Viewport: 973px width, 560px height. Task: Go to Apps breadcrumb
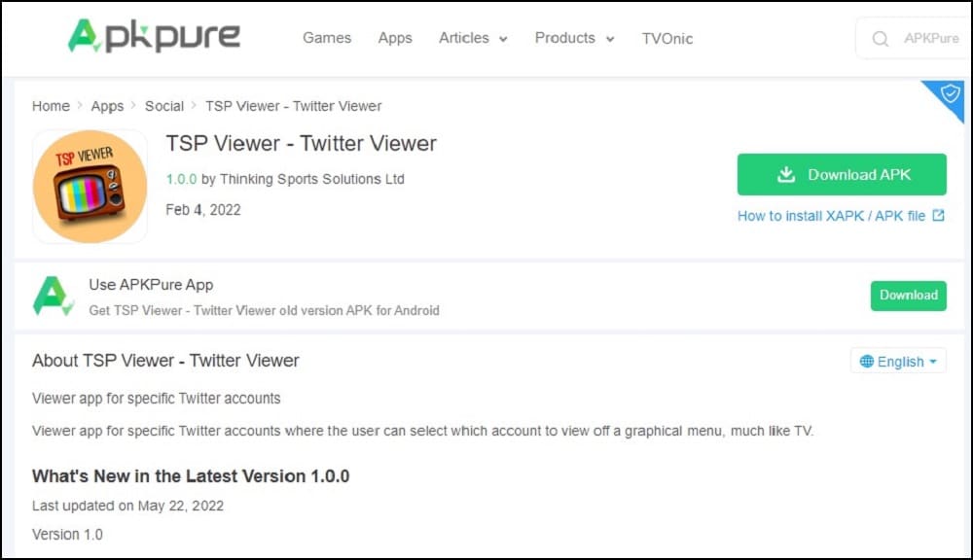point(107,106)
